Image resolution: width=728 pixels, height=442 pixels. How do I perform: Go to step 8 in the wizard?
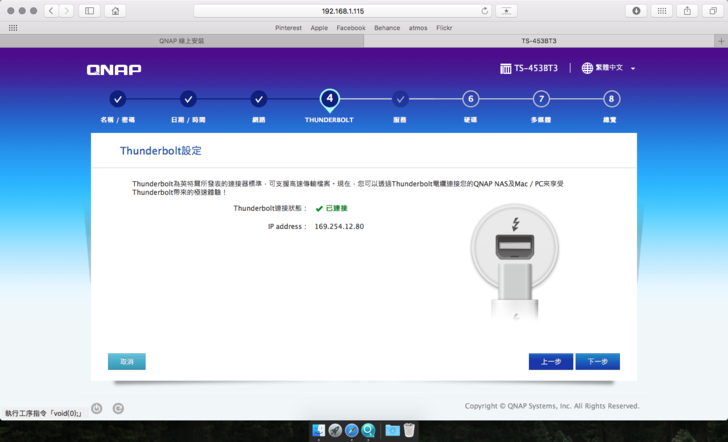click(610, 99)
